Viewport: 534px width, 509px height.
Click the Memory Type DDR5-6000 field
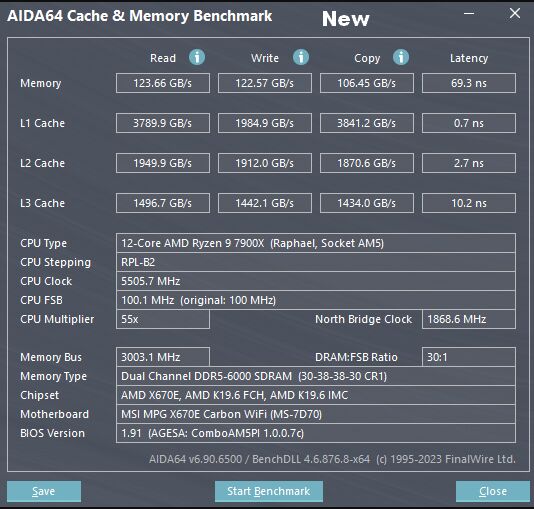pos(316,376)
